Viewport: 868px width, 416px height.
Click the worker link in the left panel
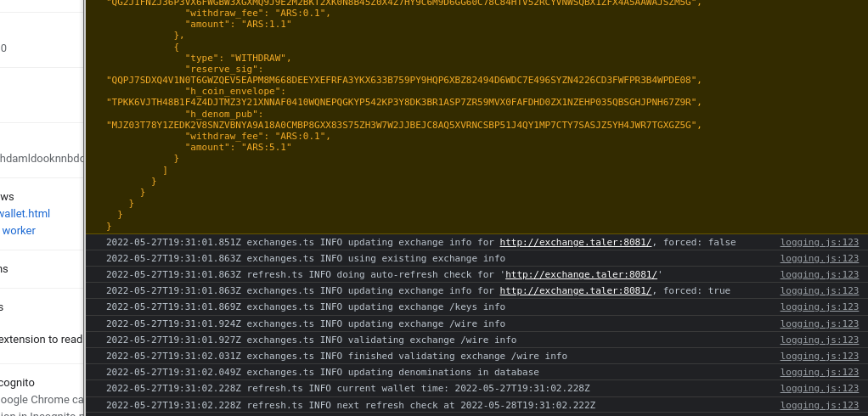pyautogui.click(x=19, y=231)
